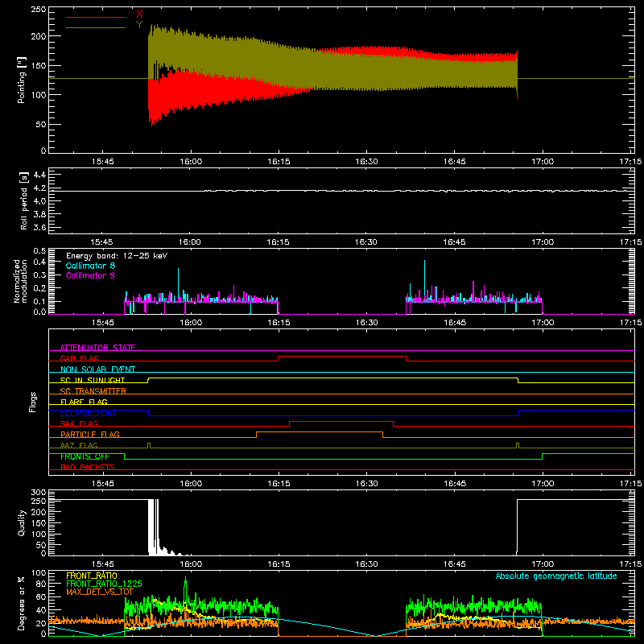Screen dimensions: 644x644
Task: Click the SC_TRANSMITTER flag label
Action: pyautogui.click(x=93, y=391)
